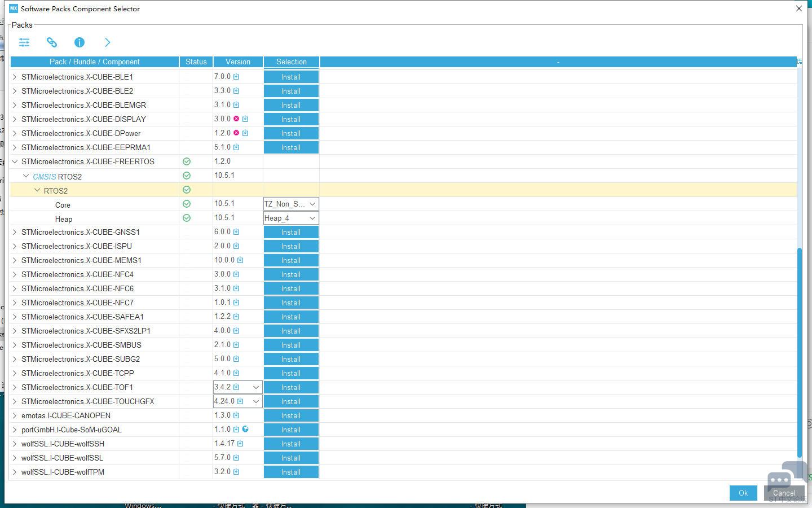Click green status check for X-CUBE-FREERTOS
The height and width of the screenshot is (508, 812).
[x=187, y=161]
